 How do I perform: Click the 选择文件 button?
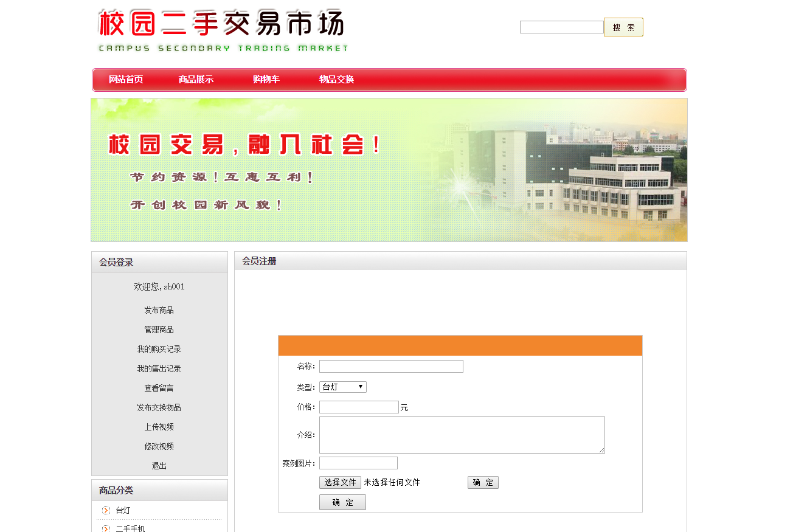point(340,482)
